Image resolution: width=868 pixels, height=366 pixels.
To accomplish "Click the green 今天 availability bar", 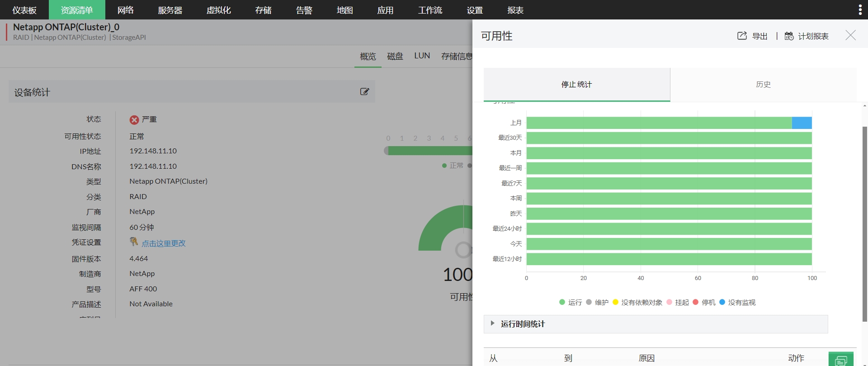I will coord(669,244).
